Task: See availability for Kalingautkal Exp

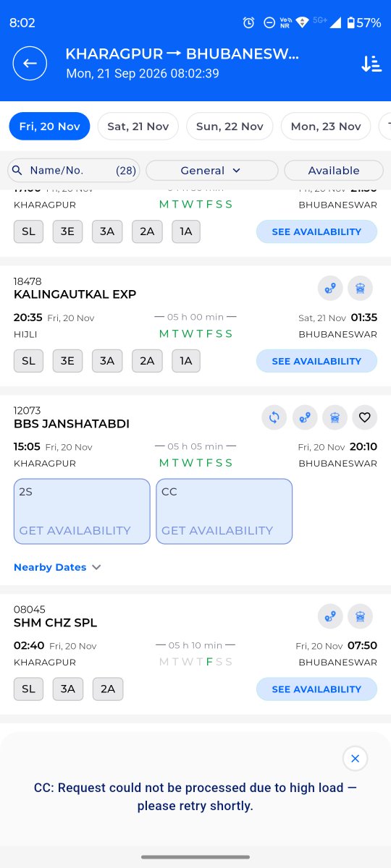Action: click(316, 361)
